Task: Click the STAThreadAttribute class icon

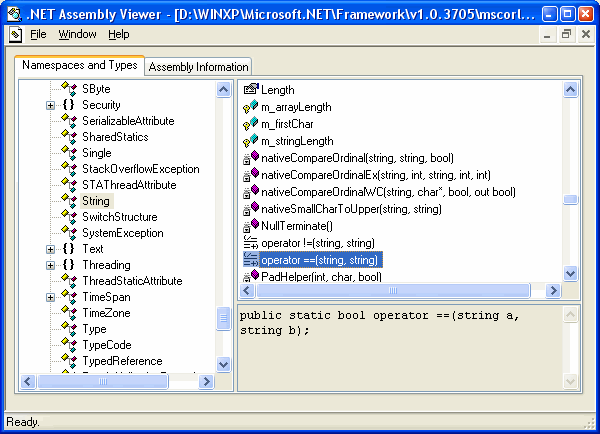Action: point(69,185)
